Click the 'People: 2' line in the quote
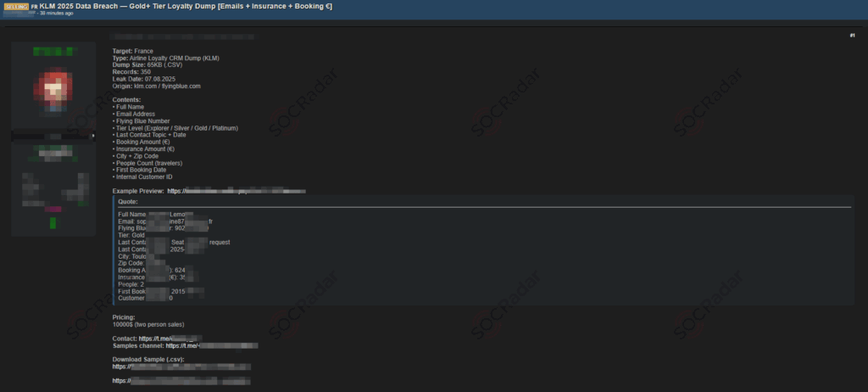The image size is (868, 392). pos(131,284)
